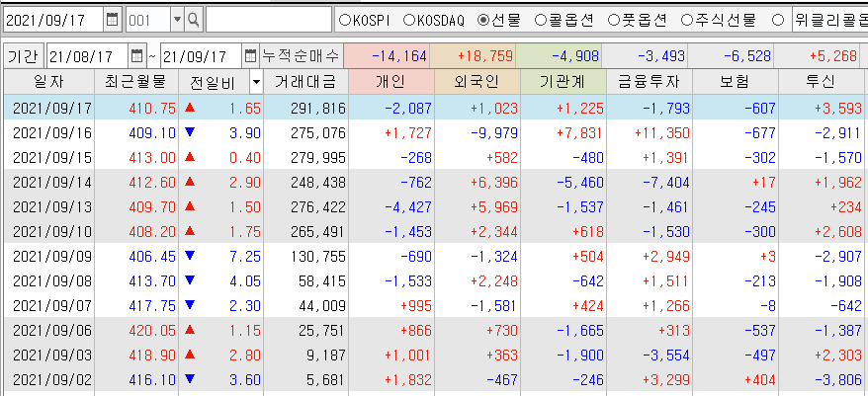The width and height of the screenshot is (868, 396).
Task: Click the 거래대금 column header
Action: (305, 82)
